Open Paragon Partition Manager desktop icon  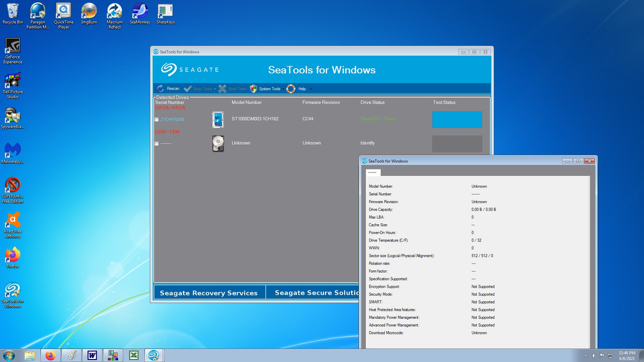(x=38, y=16)
